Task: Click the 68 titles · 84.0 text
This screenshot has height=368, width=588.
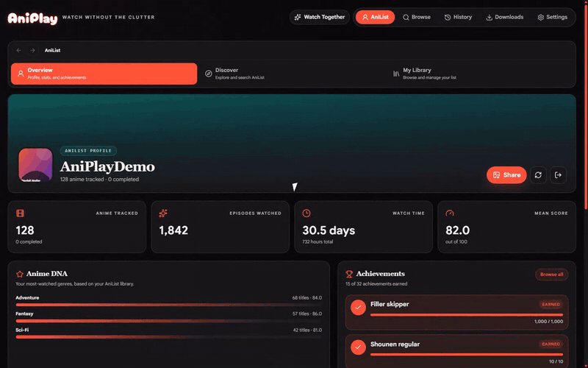Action: point(307,298)
